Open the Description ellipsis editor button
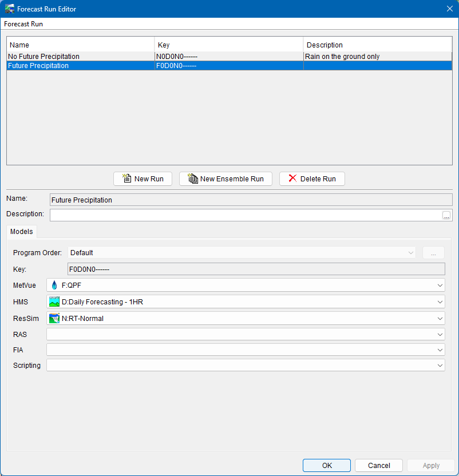This screenshot has width=459, height=476. 446,215
